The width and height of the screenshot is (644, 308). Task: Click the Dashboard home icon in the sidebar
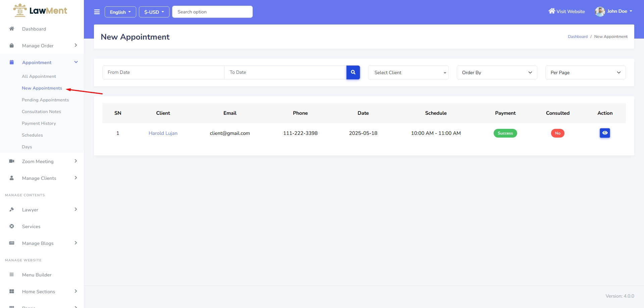pyautogui.click(x=12, y=29)
